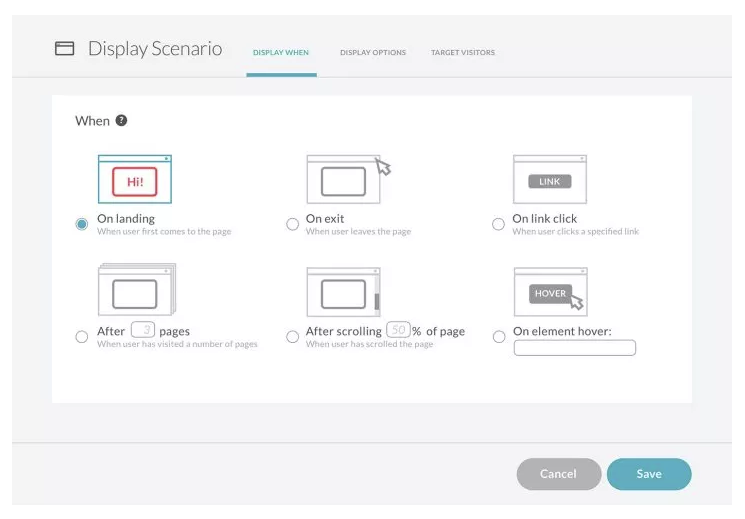The width and height of the screenshot is (745, 519).
Task: Click the scroll percentage input field
Action: (398, 329)
